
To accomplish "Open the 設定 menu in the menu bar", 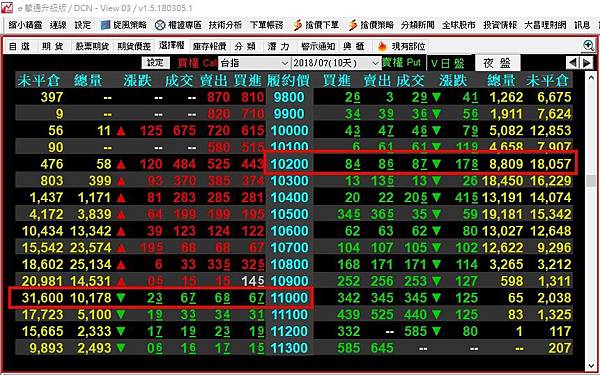I will pos(83,25).
